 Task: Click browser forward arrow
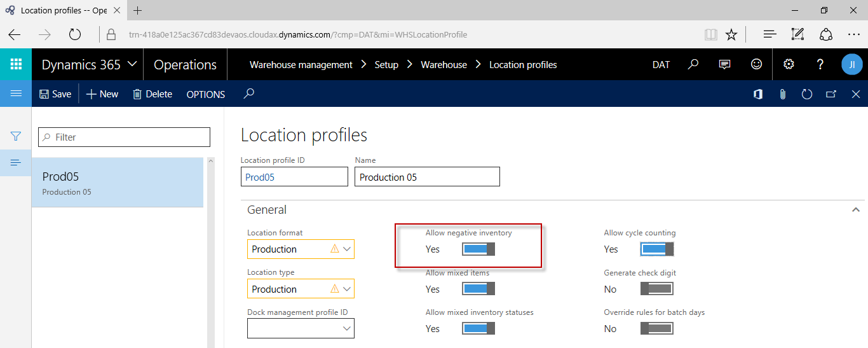click(x=44, y=34)
